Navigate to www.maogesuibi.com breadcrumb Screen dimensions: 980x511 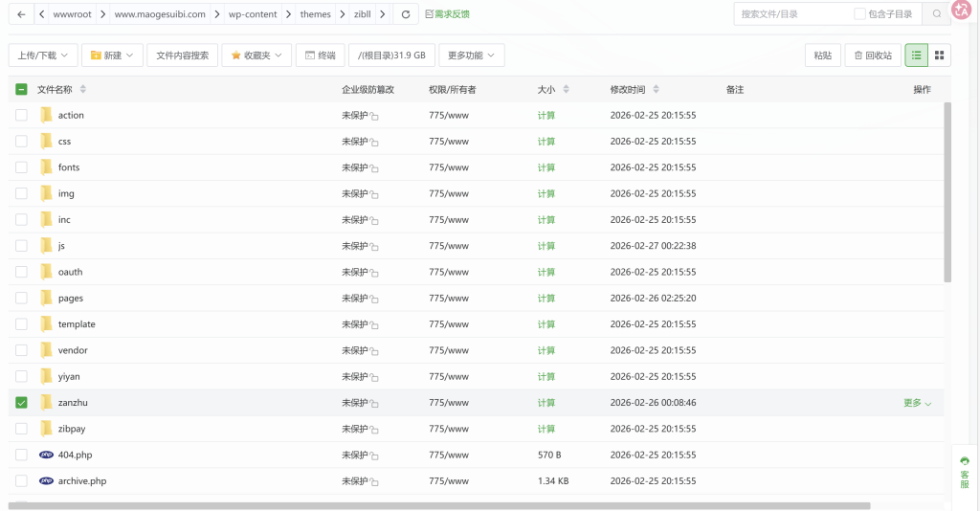pos(160,14)
